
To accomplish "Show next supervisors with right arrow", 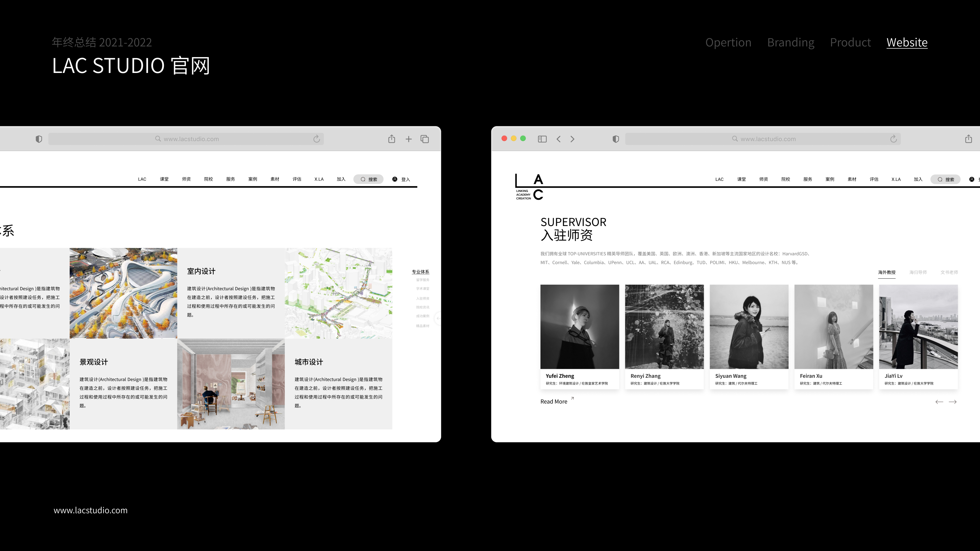I will (953, 402).
